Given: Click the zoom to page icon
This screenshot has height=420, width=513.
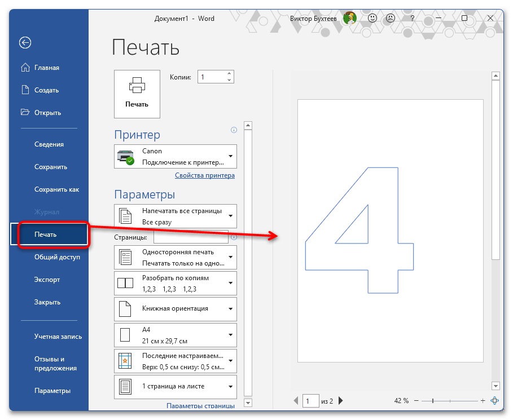Looking at the screenshot, I should pyautogui.click(x=495, y=401).
